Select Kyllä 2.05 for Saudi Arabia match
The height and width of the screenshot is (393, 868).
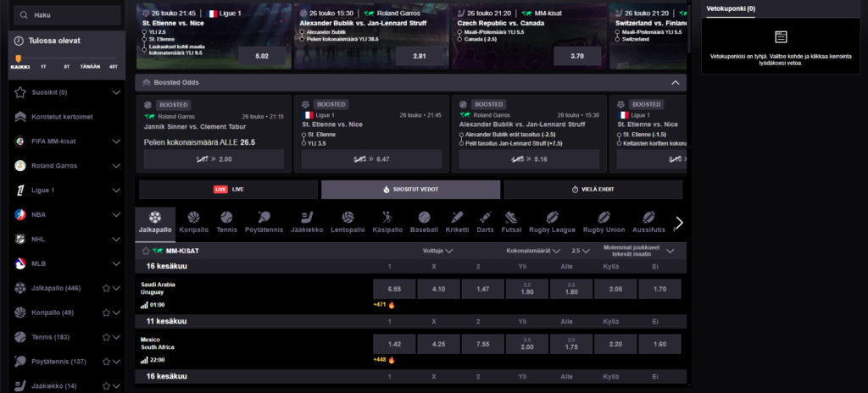(x=615, y=289)
